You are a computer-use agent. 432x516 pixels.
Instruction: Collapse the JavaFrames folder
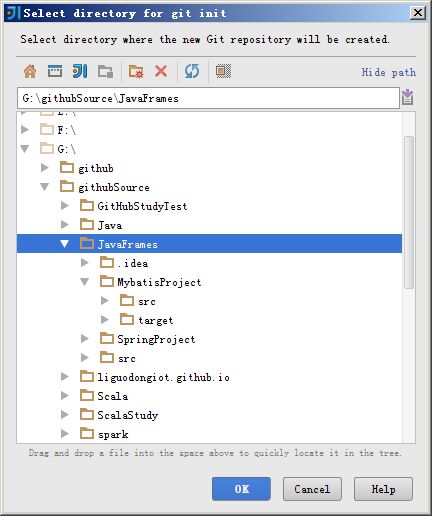click(64, 244)
